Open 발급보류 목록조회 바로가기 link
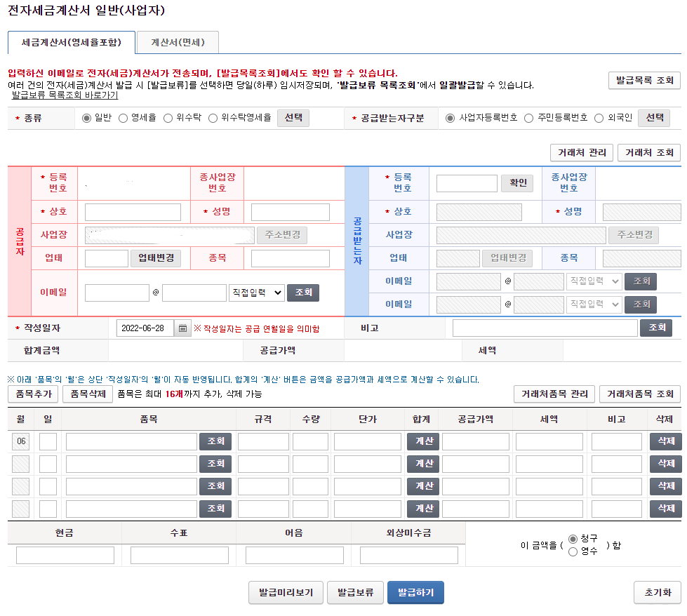Screen dimensions: 687x616 65,95
